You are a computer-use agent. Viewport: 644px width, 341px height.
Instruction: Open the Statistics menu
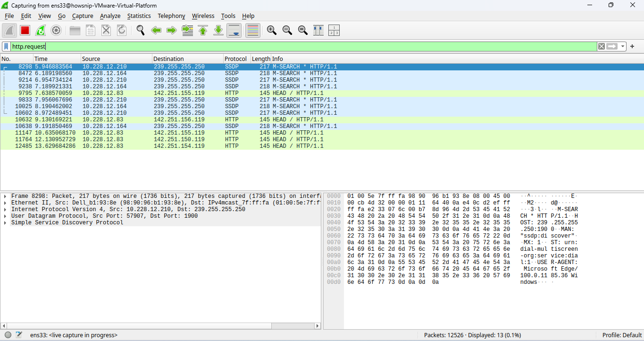click(x=139, y=16)
